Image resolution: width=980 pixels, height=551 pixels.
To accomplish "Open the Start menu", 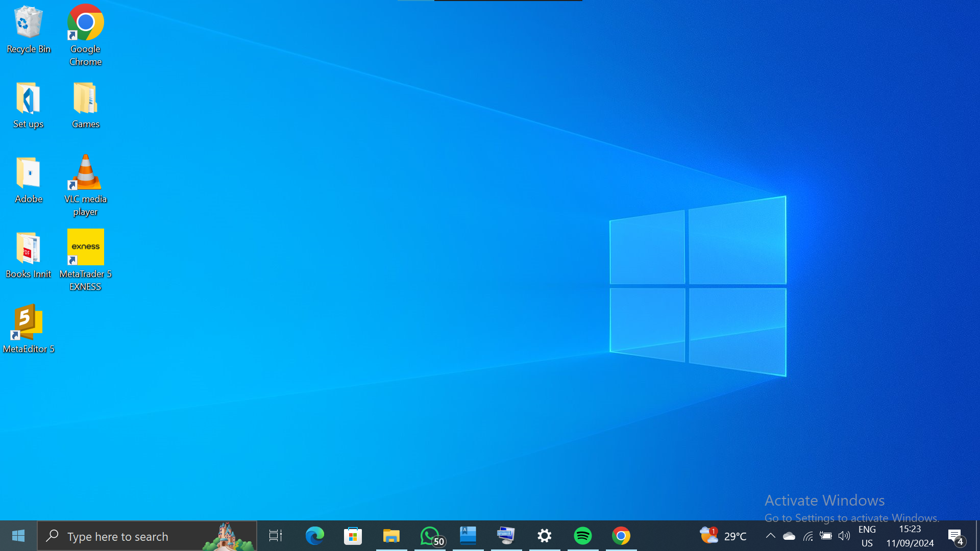I will click(18, 536).
